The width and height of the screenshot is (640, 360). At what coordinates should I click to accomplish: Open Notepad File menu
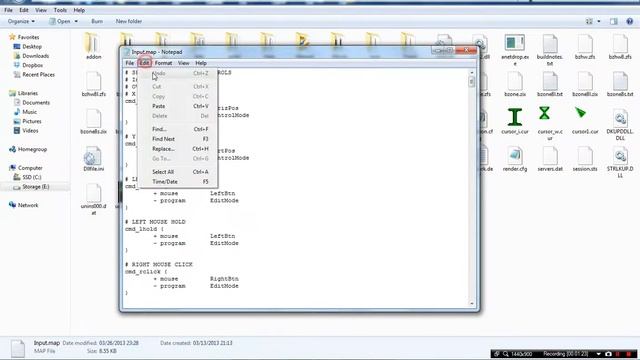pos(129,63)
